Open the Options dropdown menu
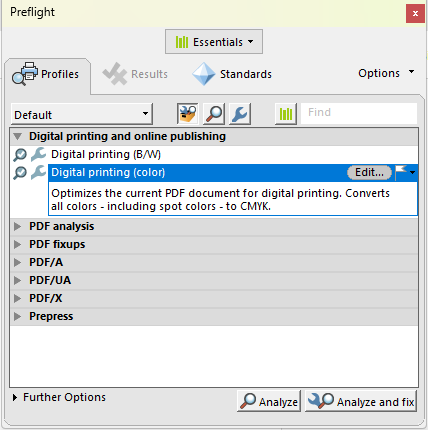Screen dimensions: 428x430 [386, 73]
